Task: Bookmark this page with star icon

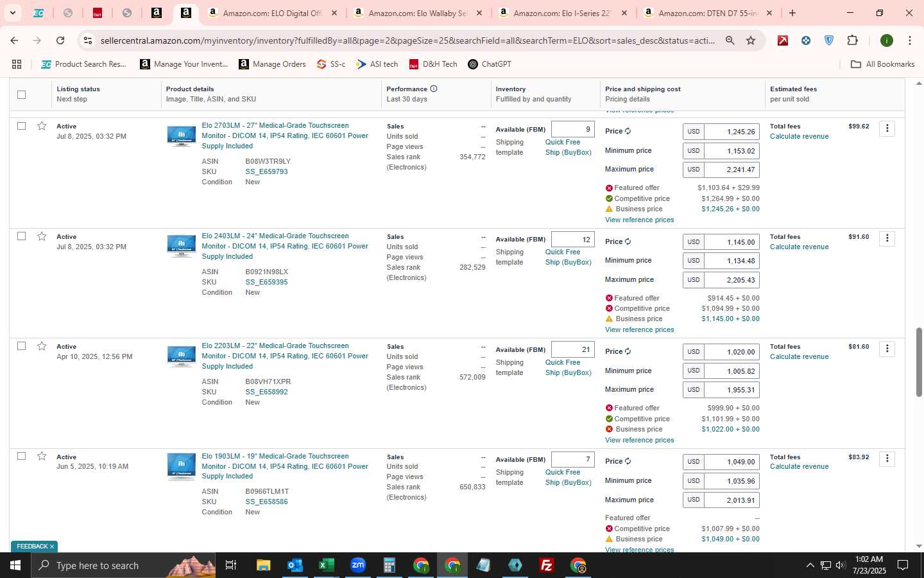Action: (751, 40)
